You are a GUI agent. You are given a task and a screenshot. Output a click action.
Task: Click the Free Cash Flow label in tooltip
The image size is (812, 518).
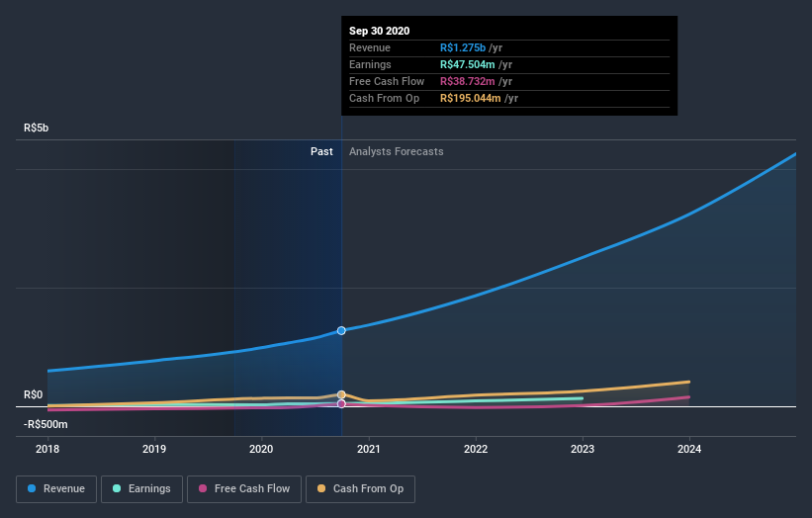pos(387,82)
